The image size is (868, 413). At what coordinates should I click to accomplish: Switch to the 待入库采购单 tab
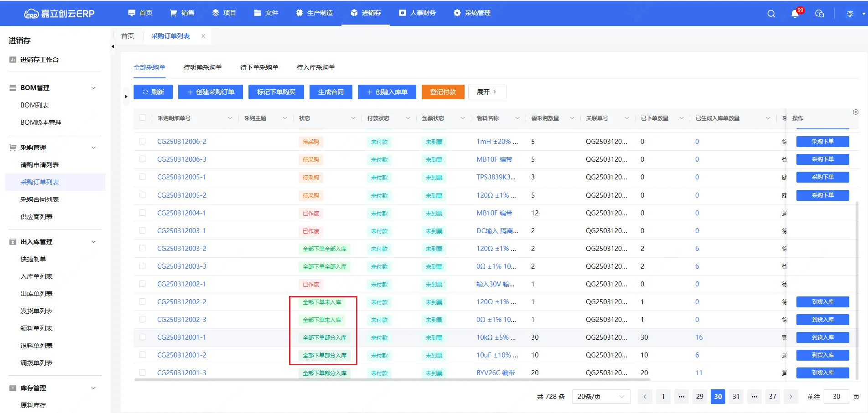[315, 67]
